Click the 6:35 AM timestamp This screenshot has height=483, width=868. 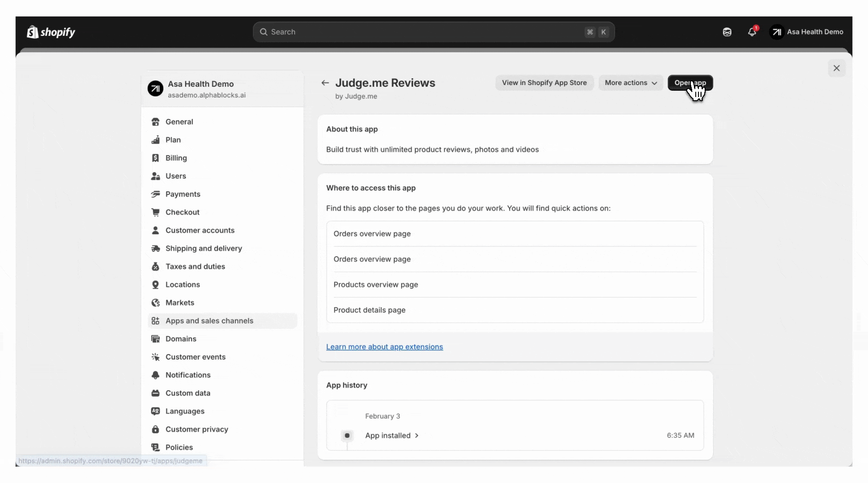pos(680,436)
